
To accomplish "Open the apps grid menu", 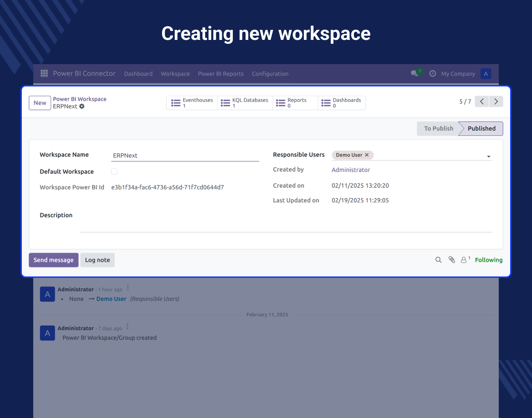I will coord(44,73).
